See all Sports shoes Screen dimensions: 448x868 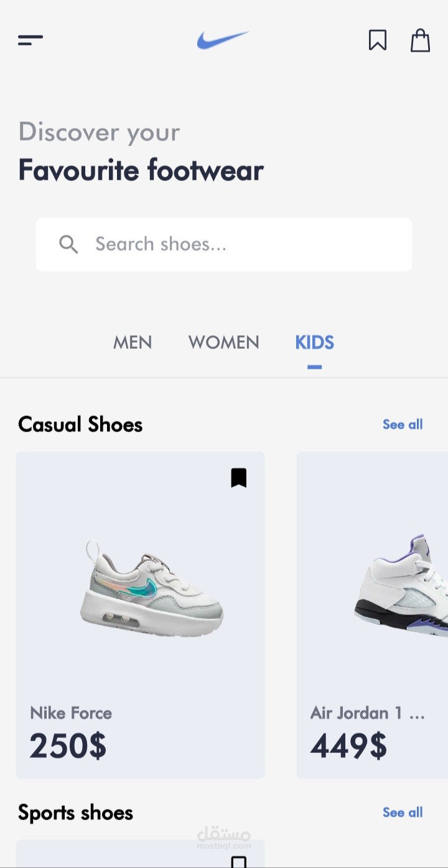point(403,813)
